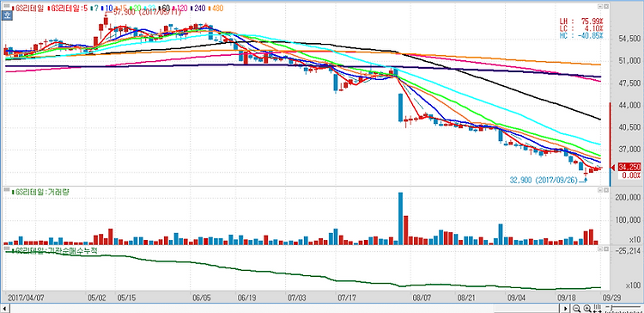Select the 60-day moving average legend
644x313 pixels.
165,9
